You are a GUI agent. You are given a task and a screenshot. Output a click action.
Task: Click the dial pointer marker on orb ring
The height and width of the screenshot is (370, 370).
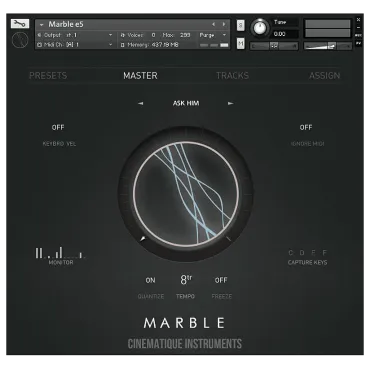(x=143, y=239)
